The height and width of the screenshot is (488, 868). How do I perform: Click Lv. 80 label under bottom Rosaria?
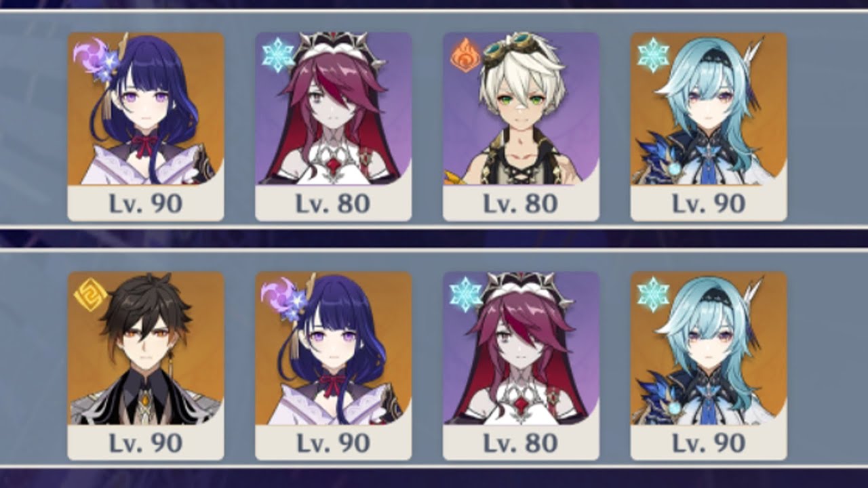click(x=521, y=443)
